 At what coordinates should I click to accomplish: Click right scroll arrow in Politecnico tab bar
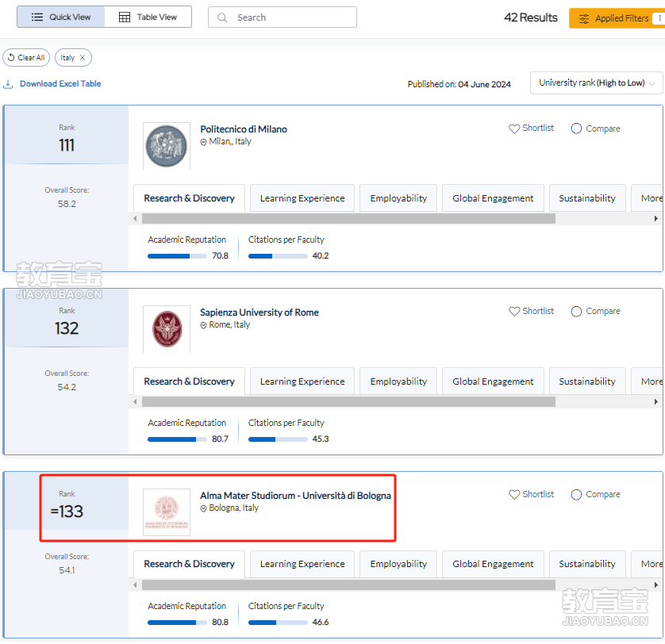pyautogui.click(x=656, y=219)
